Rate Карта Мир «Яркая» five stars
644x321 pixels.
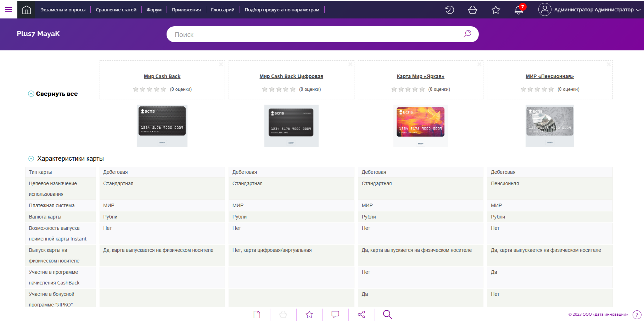(422, 89)
